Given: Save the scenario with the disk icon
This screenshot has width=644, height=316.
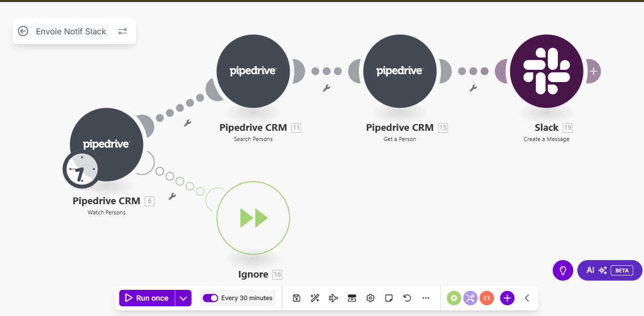Looking at the screenshot, I should tap(296, 298).
